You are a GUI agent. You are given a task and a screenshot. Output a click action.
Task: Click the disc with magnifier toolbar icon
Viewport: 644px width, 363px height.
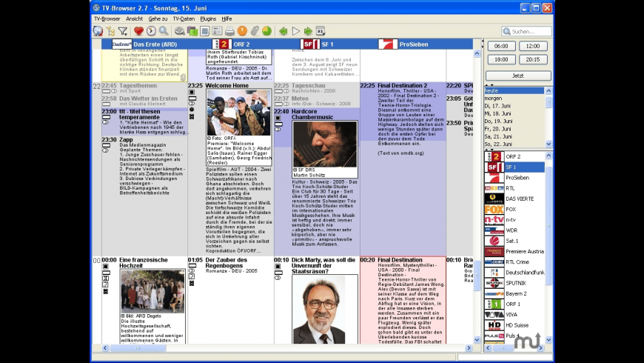[x=179, y=31]
